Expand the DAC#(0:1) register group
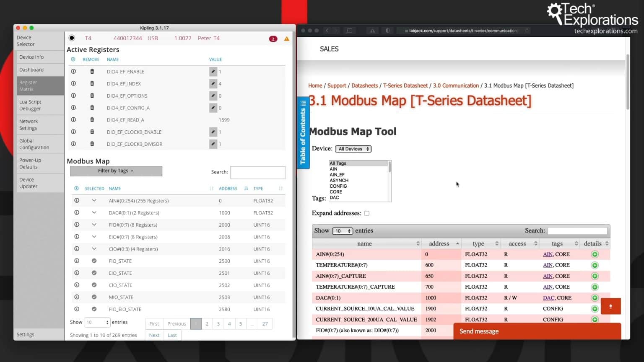Viewport: 644px width, 362px height. [x=94, y=213]
